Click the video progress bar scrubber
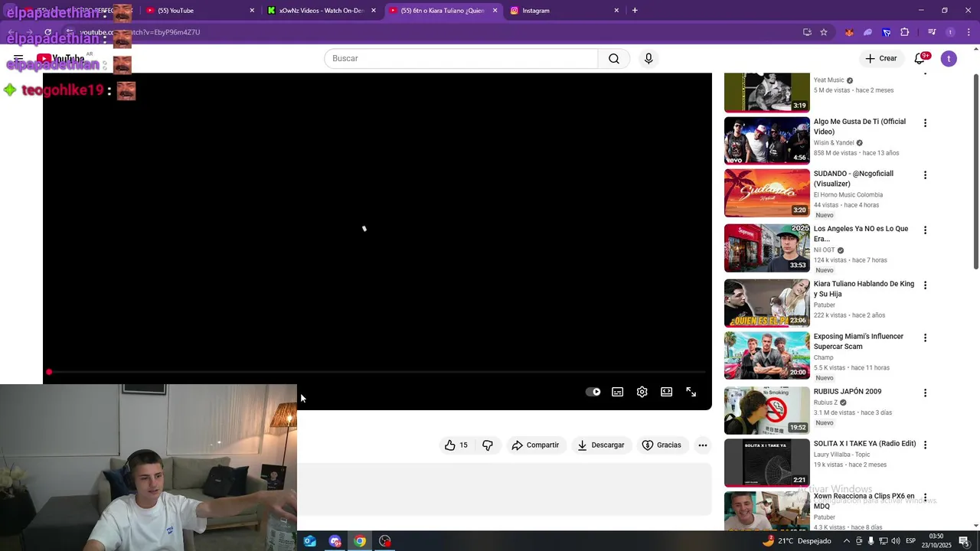The width and height of the screenshot is (980, 551). click(x=49, y=373)
